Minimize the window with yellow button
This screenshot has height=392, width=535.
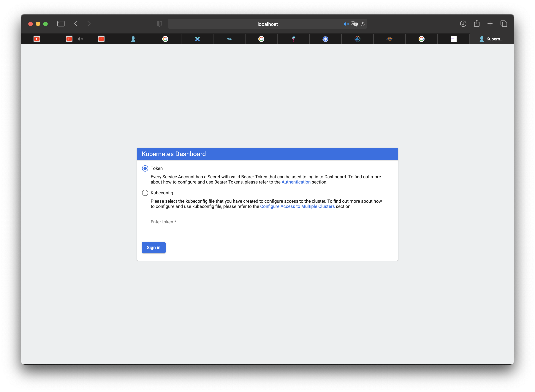[38, 24]
